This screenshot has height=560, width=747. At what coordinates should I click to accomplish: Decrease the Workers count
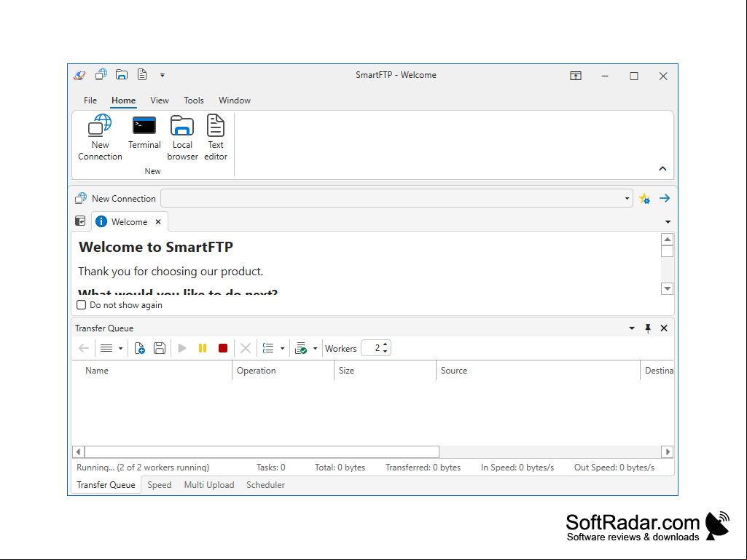(x=385, y=352)
